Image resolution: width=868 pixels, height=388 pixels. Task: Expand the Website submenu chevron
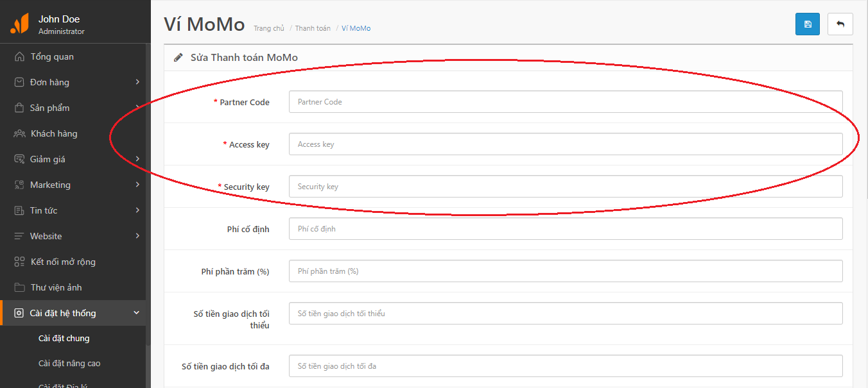pos(137,236)
